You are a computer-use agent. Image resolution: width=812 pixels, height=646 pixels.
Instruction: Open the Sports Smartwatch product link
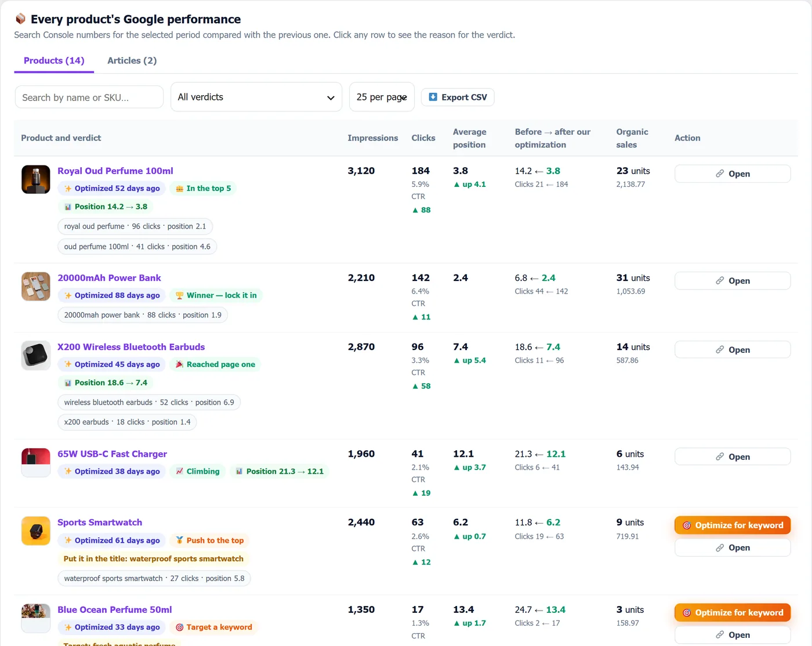100,522
